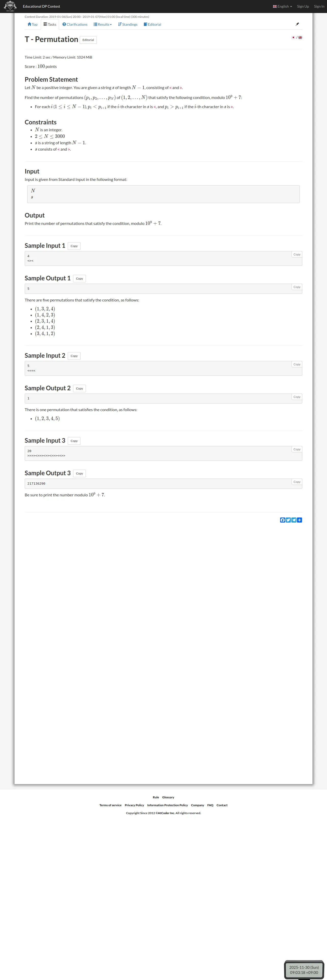Select the UK flag beside the title
The image size is (327, 980).
tap(300, 38)
